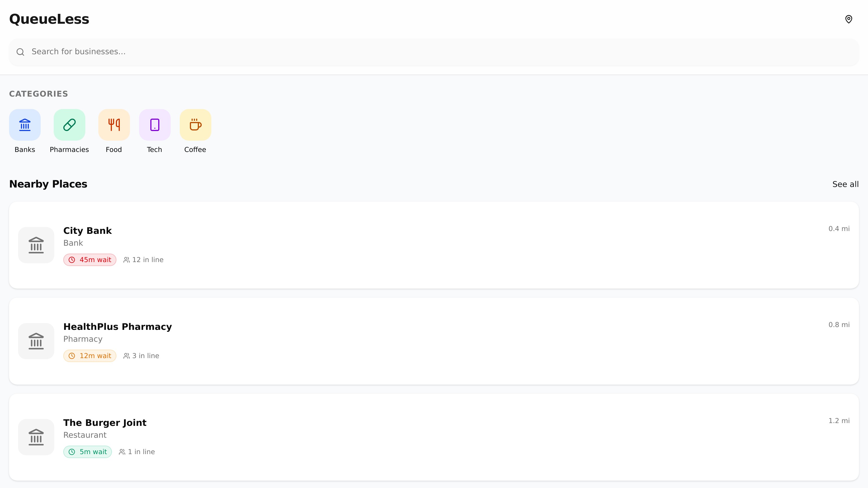
Task: Choose the Food category icon
Action: 114,125
